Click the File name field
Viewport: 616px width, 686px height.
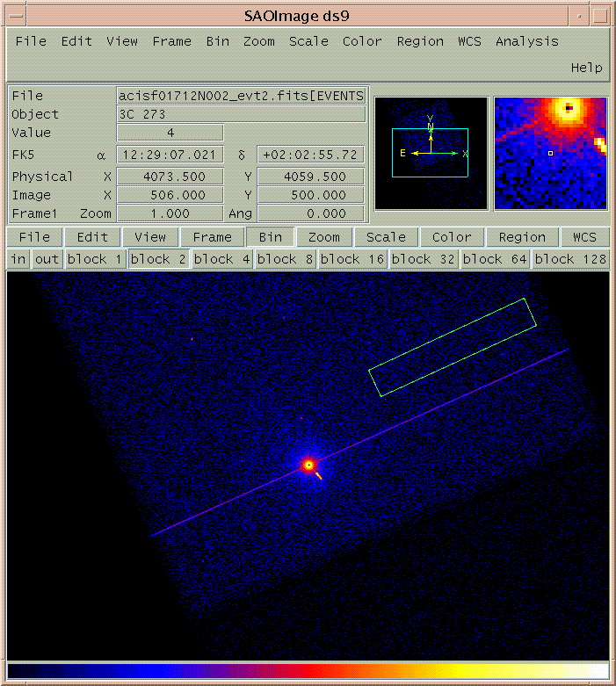coord(242,96)
